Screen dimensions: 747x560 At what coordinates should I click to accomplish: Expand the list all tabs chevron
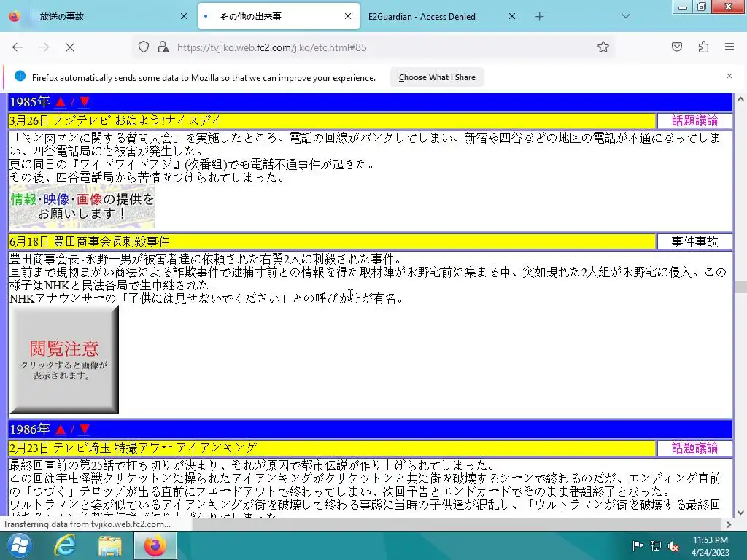click(x=626, y=16)
